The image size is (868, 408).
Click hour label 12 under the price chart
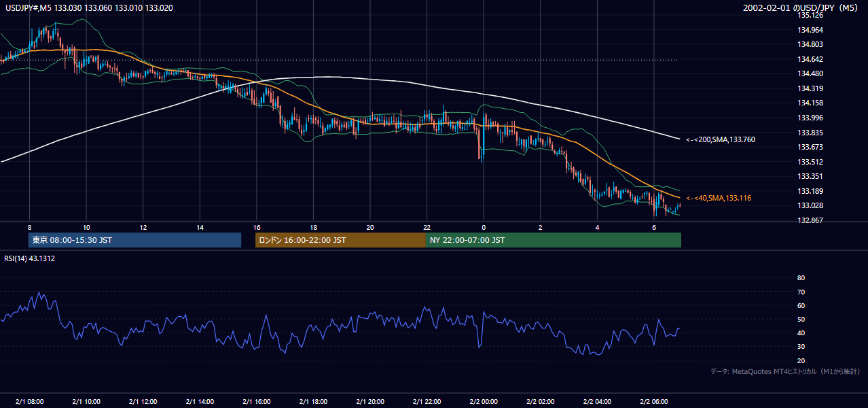[x=143, y=227]
